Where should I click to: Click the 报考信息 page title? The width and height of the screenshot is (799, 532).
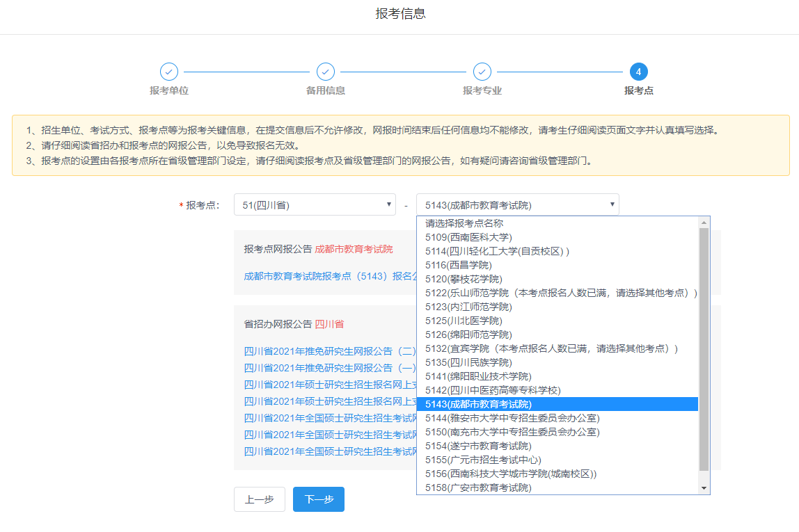[x=400, y=14]
